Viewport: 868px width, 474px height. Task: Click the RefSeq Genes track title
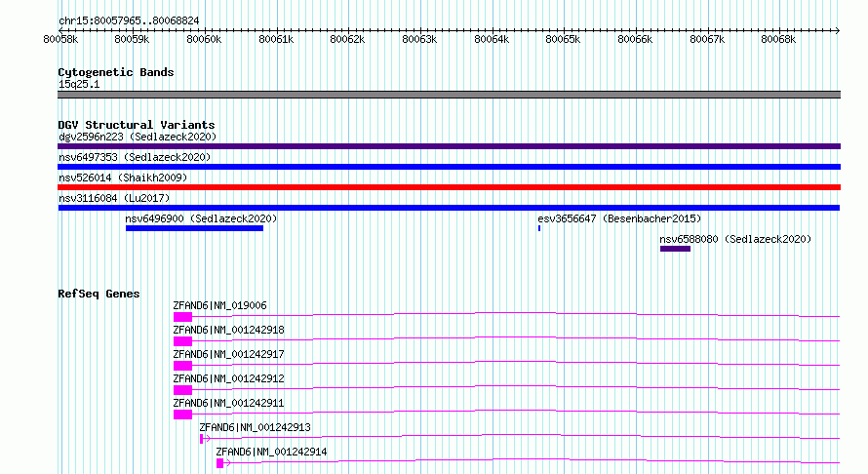point(99,294)
